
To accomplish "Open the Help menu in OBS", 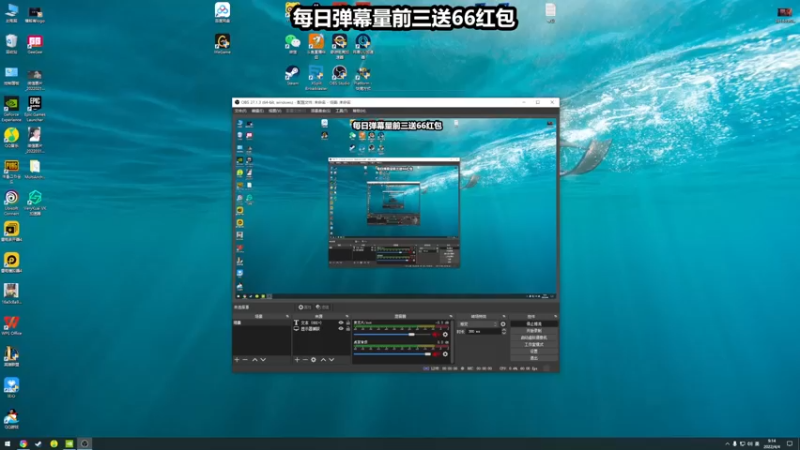I will (359, 111).
